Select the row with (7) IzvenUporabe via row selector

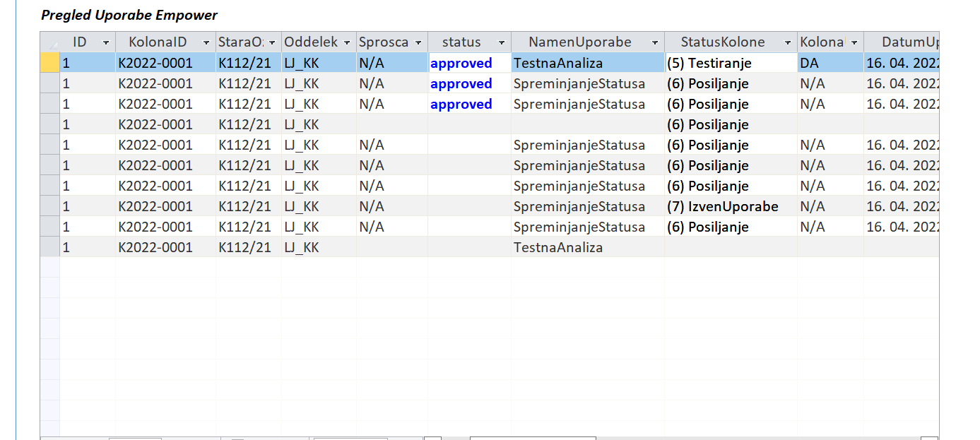click(x=49, y=206)
